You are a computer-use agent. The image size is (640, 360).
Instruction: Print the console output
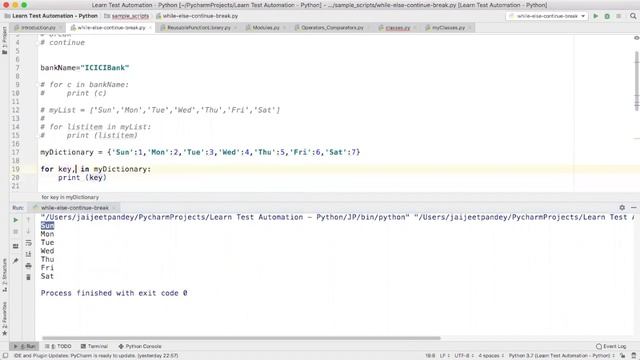point(28,266)
